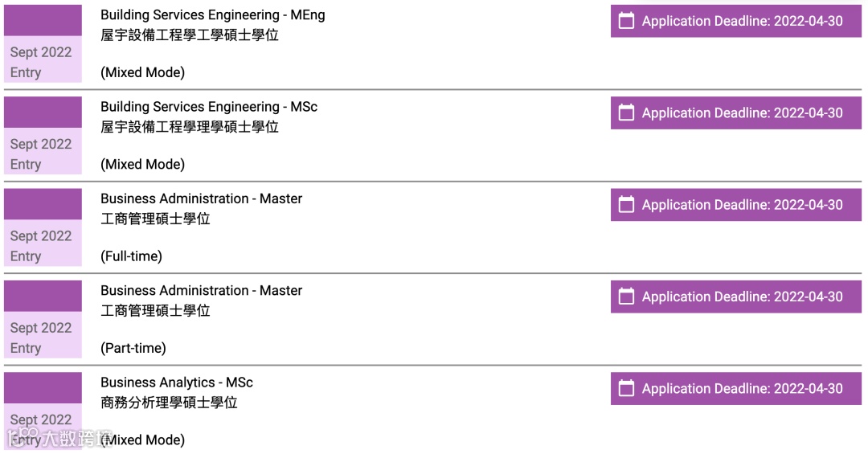Open Business Analytics - MSc programme
Viewport: 868px width, 454px height.
click(x=176, y=382)
